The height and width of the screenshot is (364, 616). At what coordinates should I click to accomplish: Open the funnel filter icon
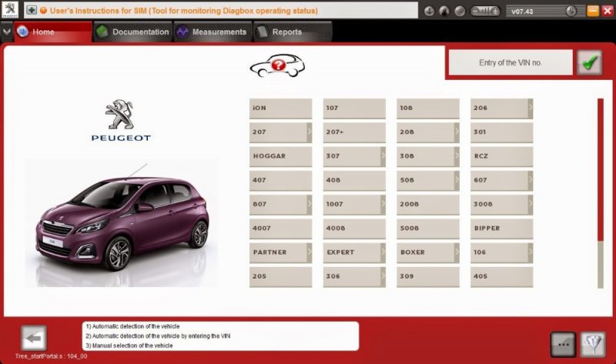click(x=593, y=344)
